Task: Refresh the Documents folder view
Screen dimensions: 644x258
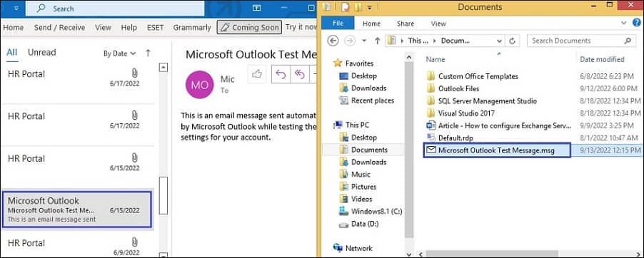Action: [x=512, y=41]
